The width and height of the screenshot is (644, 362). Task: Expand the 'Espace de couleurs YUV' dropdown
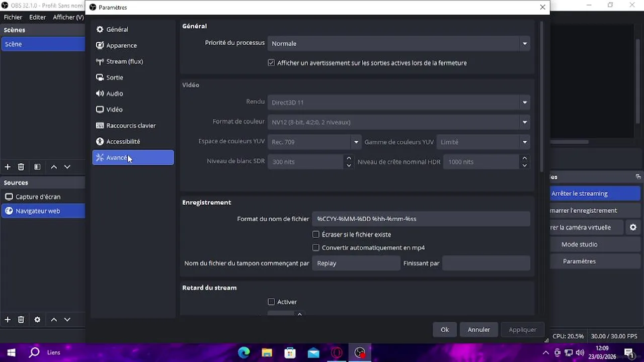pos(314,142)
